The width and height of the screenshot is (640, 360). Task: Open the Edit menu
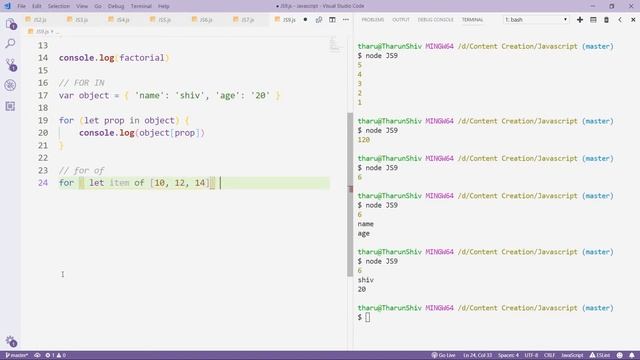(37, 6)
